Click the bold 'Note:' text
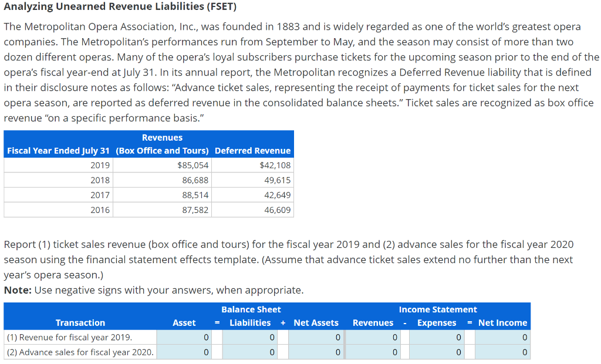The width and height of the screenshot is (601, 364). pyautogui.click(x=18, y=290)
